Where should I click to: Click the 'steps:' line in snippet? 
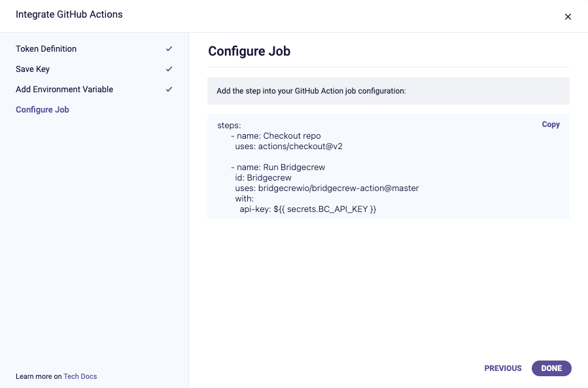click(x=229, y=126)
